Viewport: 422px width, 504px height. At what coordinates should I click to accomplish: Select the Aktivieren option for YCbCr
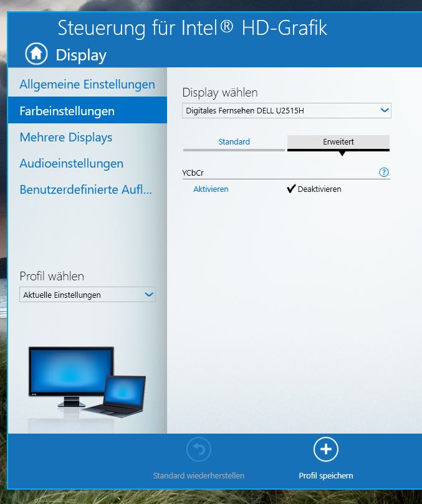(x=211, y=189)
